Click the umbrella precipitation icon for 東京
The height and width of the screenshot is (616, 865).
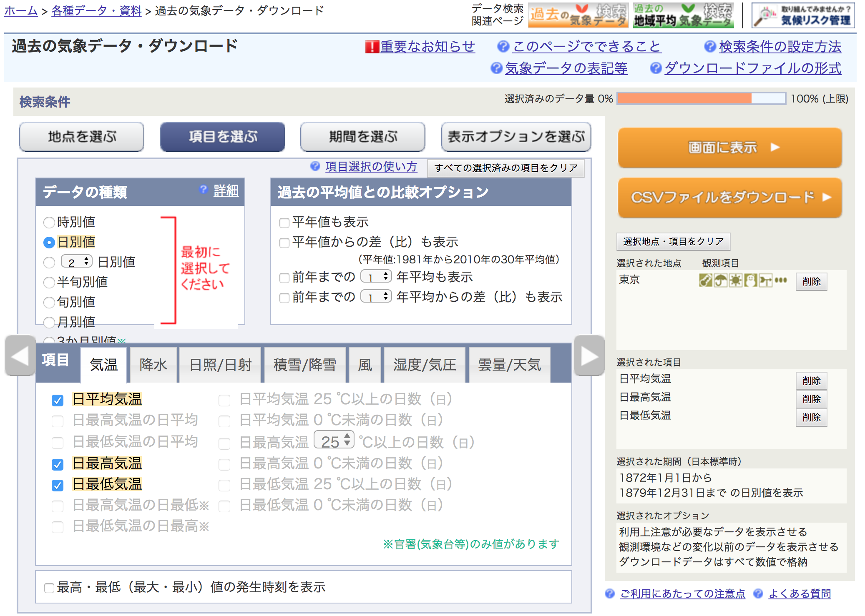[x=720, y=280]
